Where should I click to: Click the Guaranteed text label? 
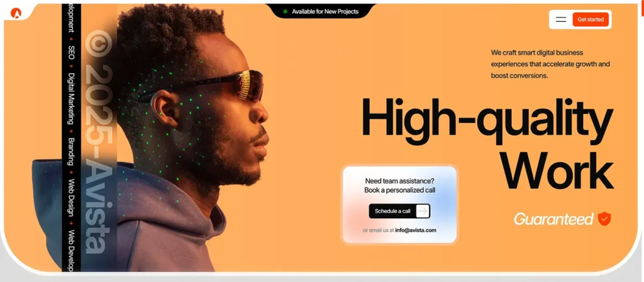coord(553,219)
